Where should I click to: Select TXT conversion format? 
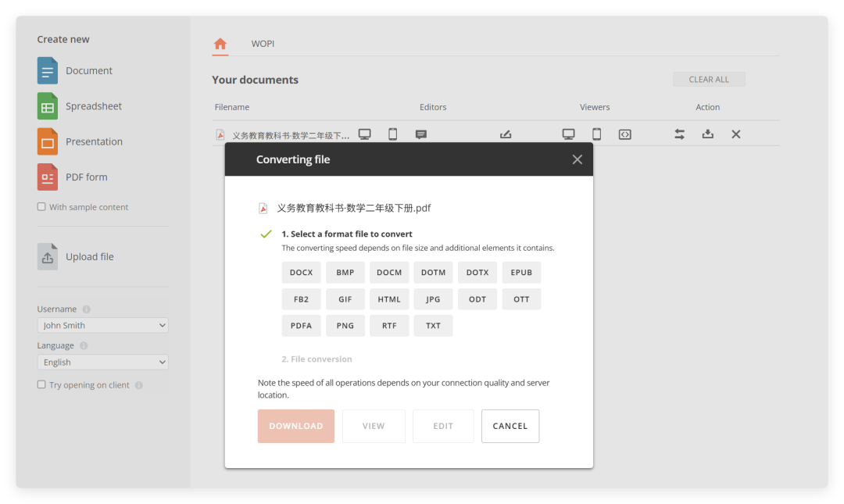433,326
